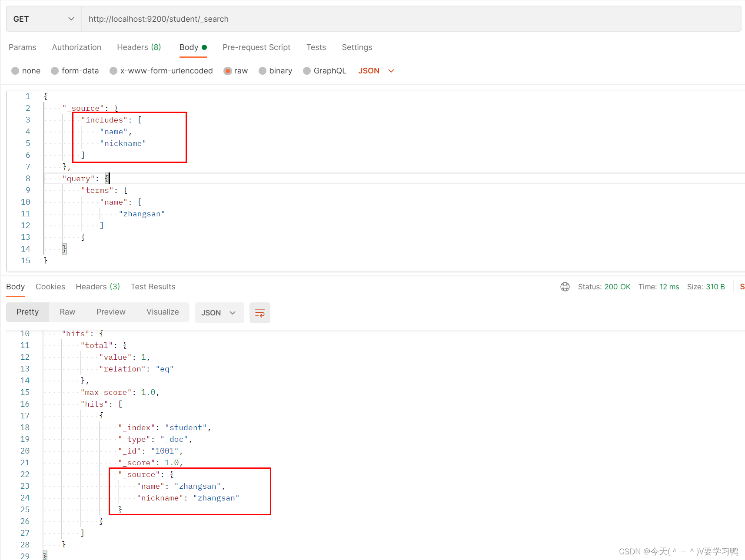Click "zhangsan" value on request line 11
Viewport: 745px width, 560px height.
(142, 214)
